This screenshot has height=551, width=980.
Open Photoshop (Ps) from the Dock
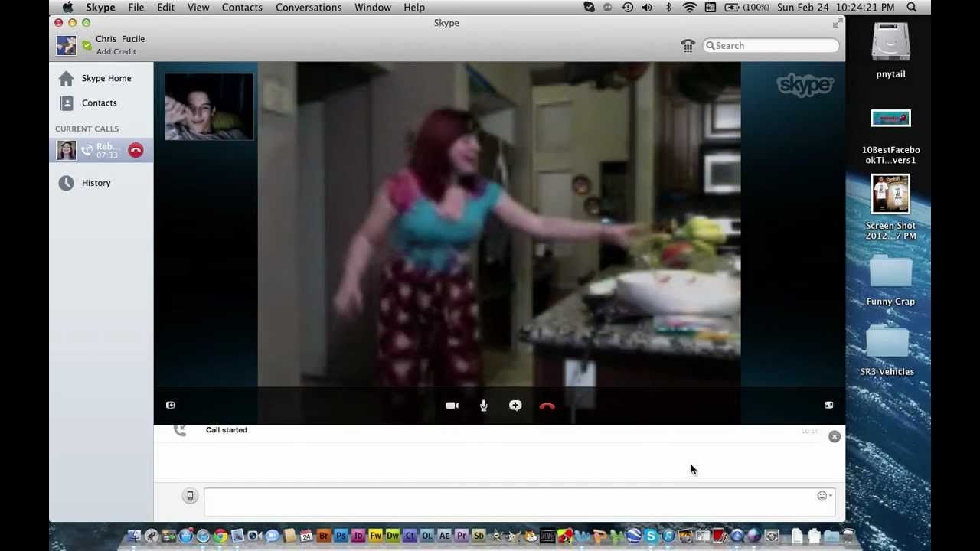click(341, 536)
